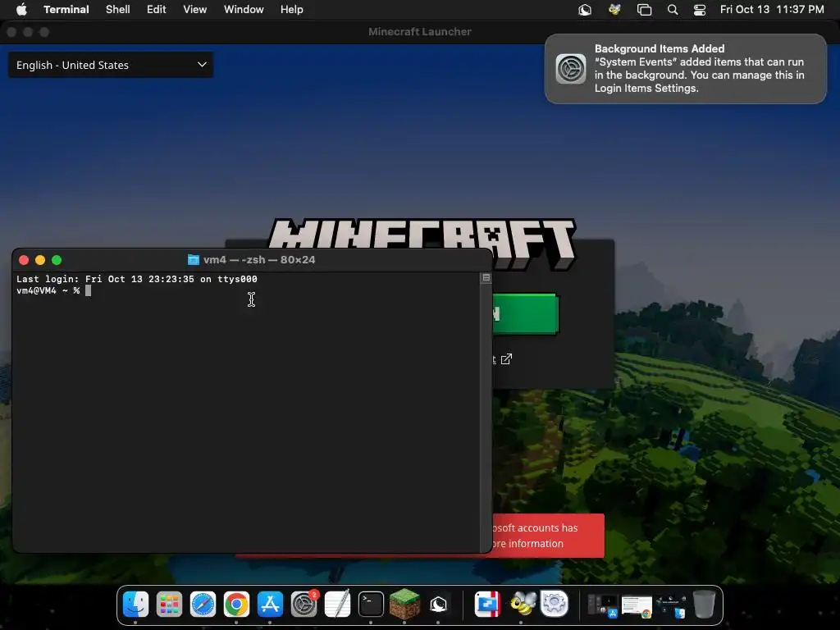Viewport: 840px width, 630px height.
Task: Open the Window menu
Action: point(244,10)
